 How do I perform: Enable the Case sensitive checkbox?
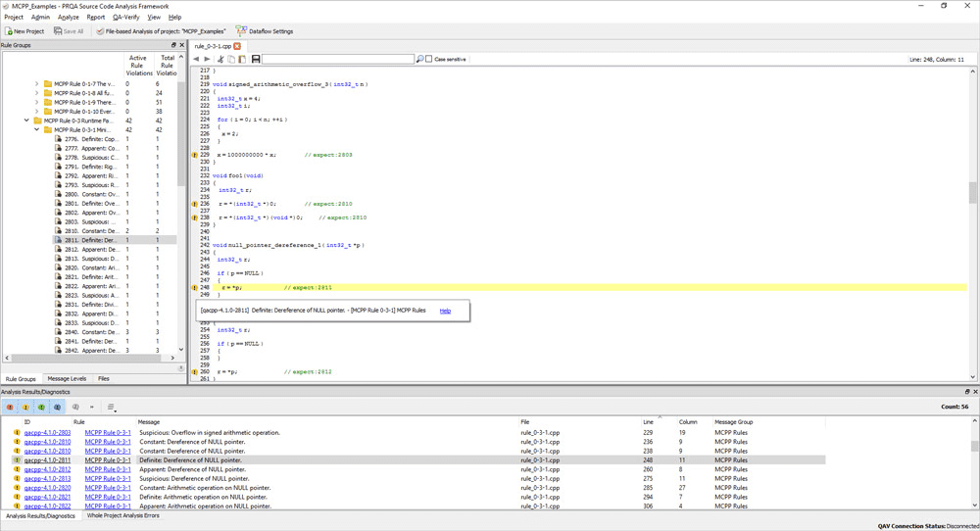[429, 60]
